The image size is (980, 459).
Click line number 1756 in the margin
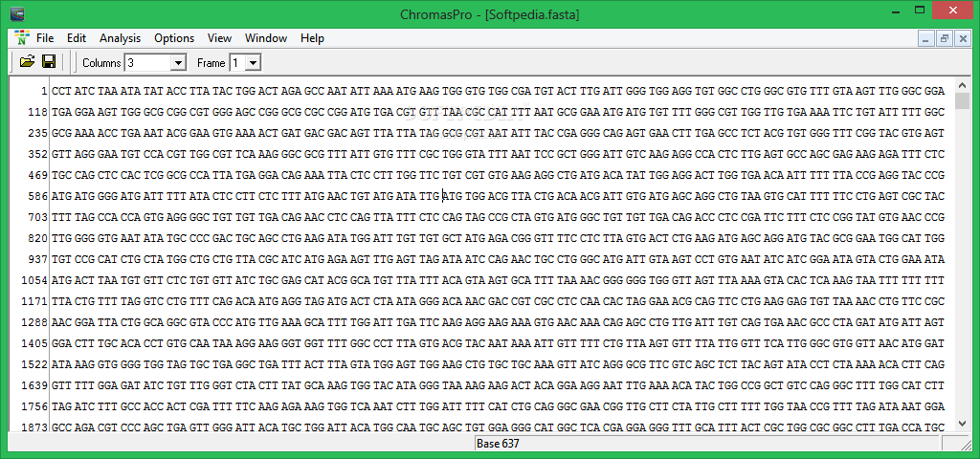35,406
